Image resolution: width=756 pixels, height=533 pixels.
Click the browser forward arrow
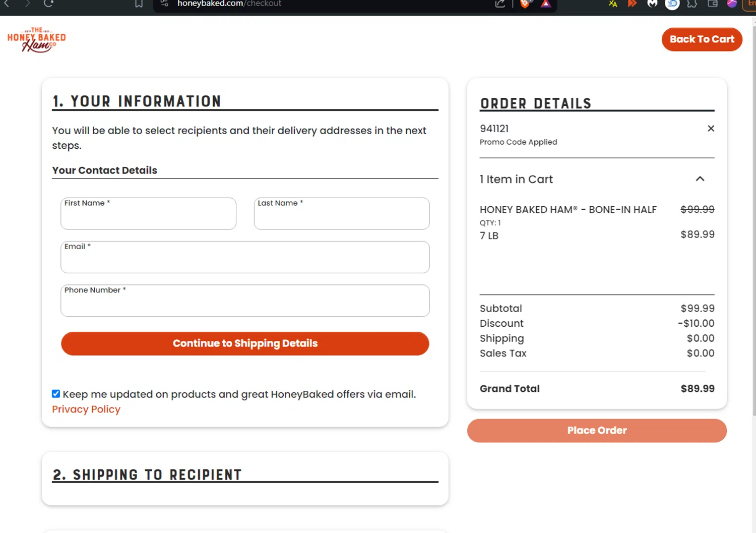(x=27, y=4)
